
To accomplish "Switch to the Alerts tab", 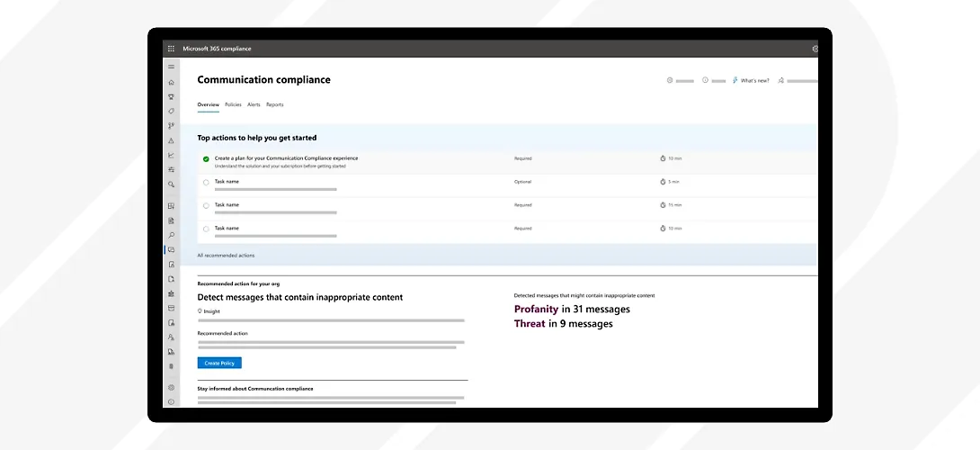I will tap(254, 104).
